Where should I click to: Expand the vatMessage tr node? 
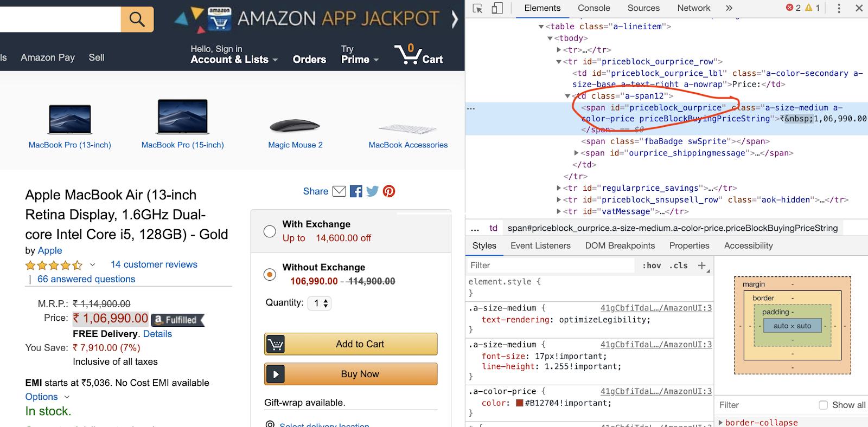[559, 211]
